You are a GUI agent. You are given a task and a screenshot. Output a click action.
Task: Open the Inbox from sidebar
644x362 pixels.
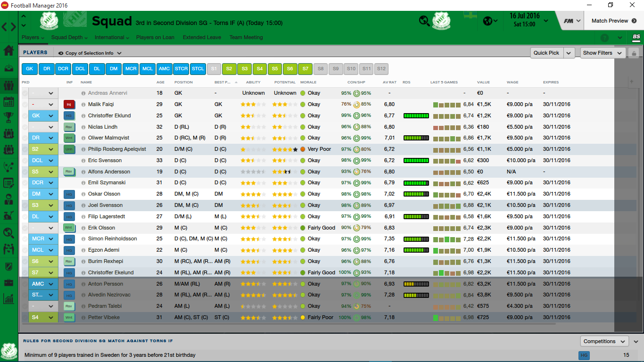tap(8, 69)
